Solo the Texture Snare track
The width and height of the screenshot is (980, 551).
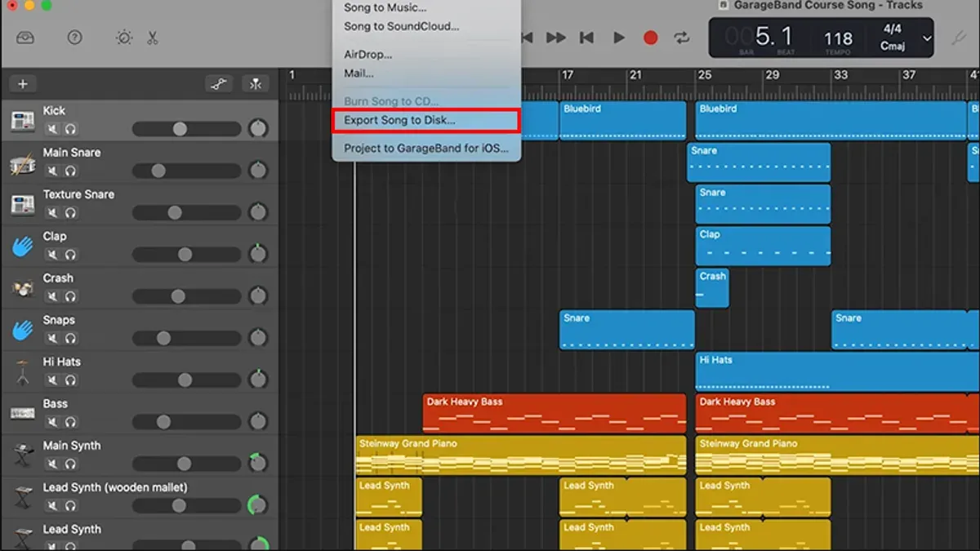click(71, 213)
